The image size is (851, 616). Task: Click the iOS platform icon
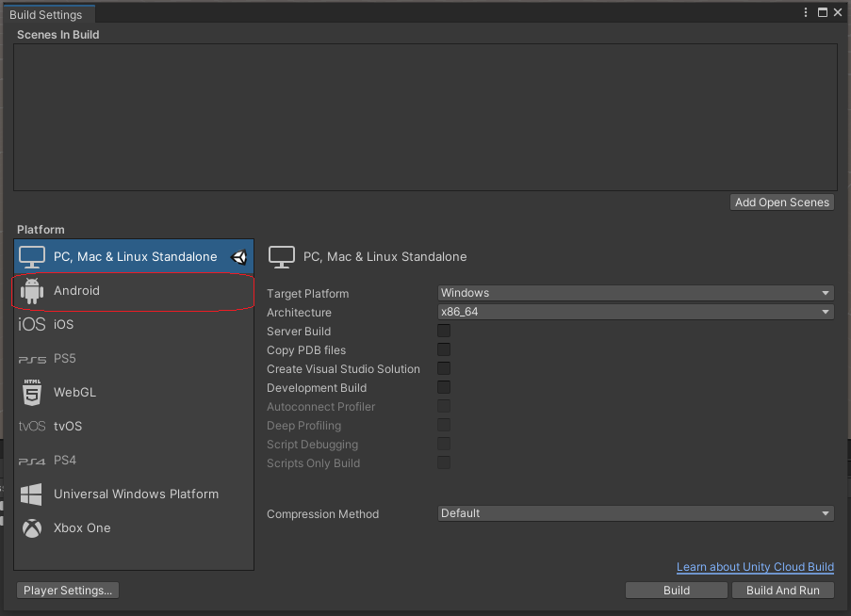[x=32, y=324]
